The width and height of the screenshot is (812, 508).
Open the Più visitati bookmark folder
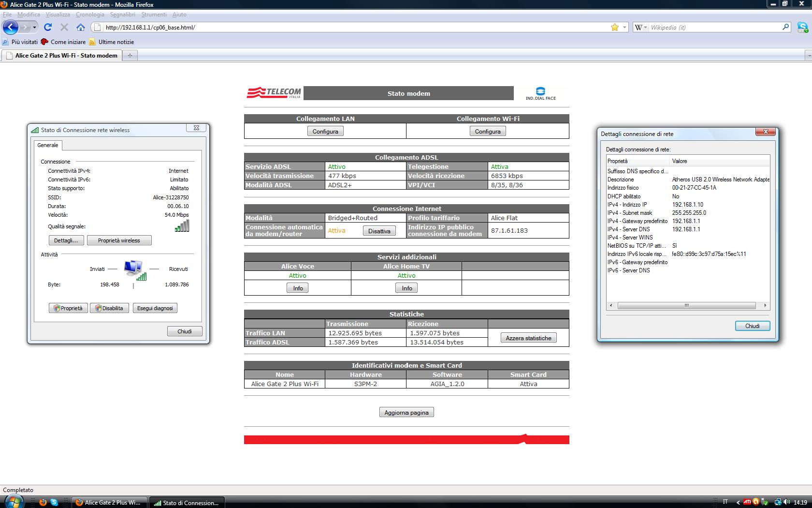coord(20,42)
